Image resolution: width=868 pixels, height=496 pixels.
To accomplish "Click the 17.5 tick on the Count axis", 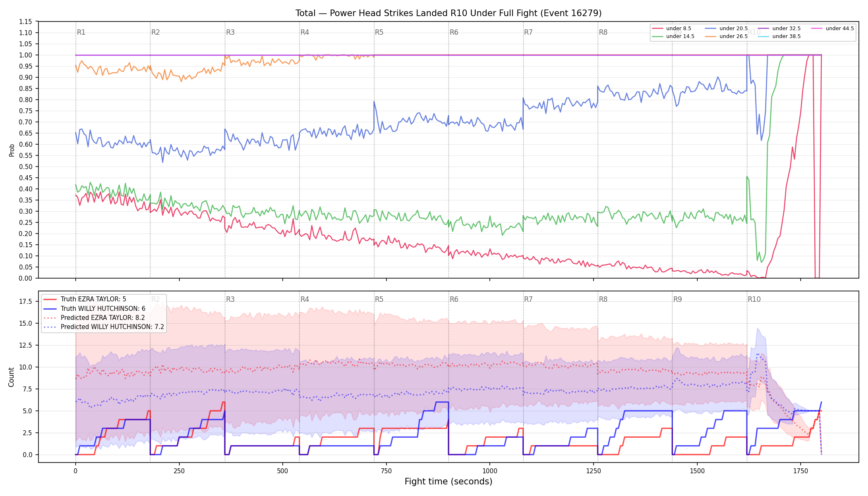I will click(26, 301).
